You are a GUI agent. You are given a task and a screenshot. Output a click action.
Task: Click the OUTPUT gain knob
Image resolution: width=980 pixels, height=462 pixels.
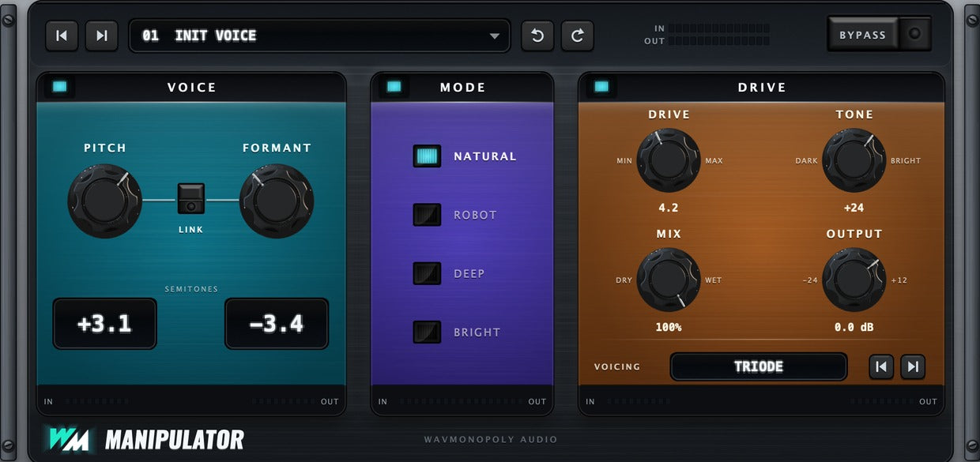coord(854,280)
